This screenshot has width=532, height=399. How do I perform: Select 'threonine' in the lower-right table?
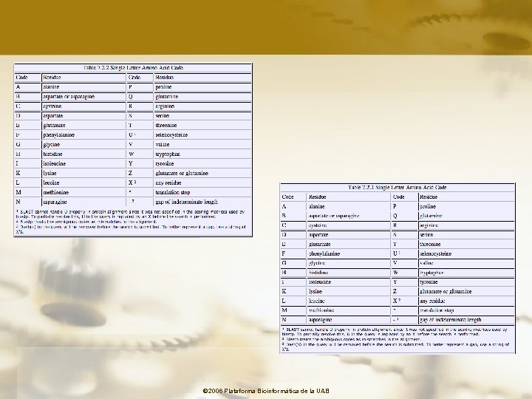point(430,245)
